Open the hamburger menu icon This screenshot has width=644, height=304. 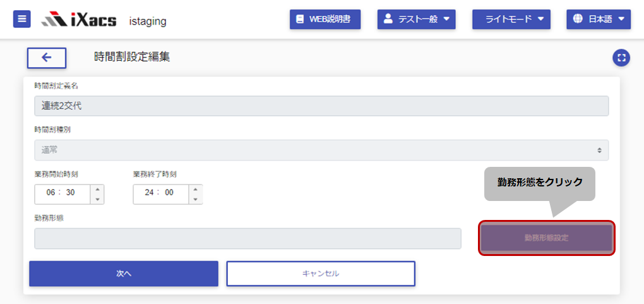[21, 20]
